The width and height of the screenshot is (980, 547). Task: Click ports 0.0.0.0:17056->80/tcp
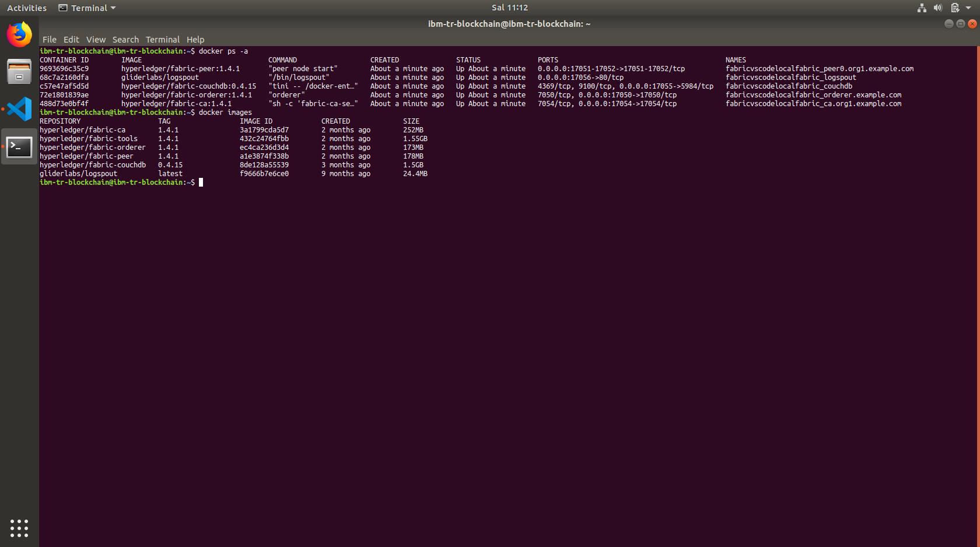point(580,78)
